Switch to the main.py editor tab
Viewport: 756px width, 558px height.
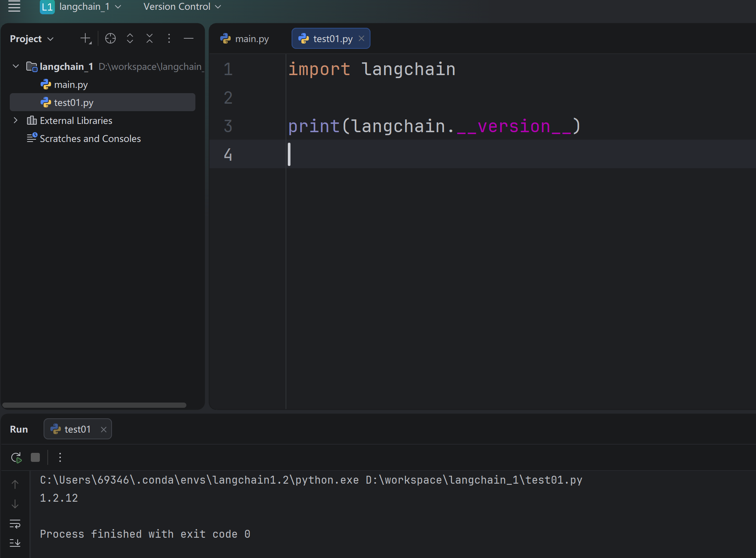point(245,39)
